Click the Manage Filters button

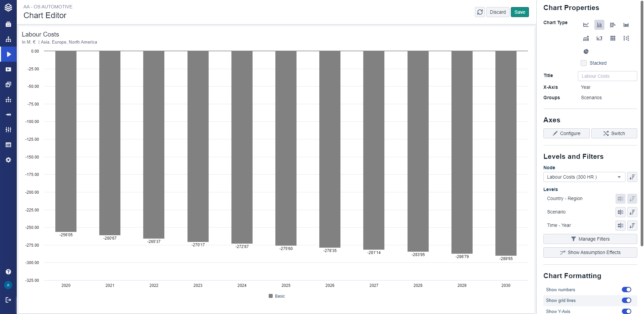[x=590, y=239]
